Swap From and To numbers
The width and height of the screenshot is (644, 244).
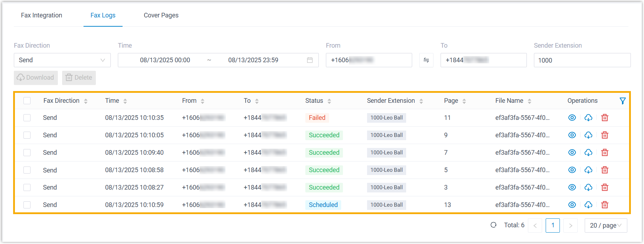coord(426,60)
